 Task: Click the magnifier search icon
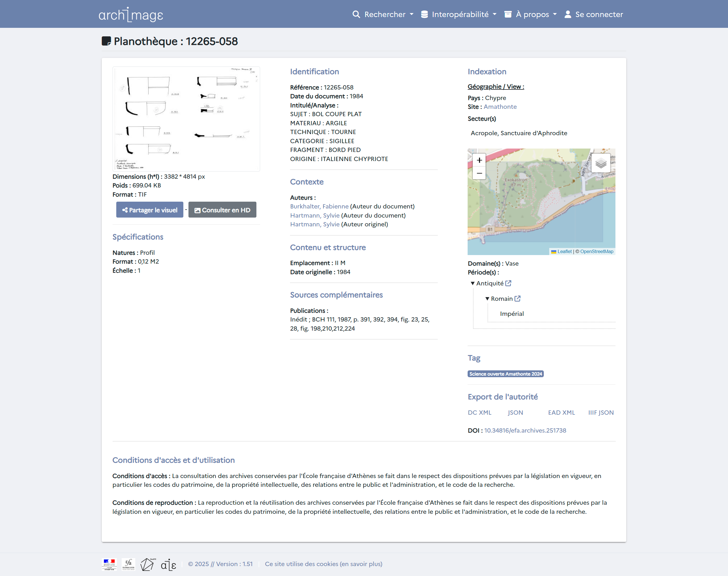pos(356,14)
